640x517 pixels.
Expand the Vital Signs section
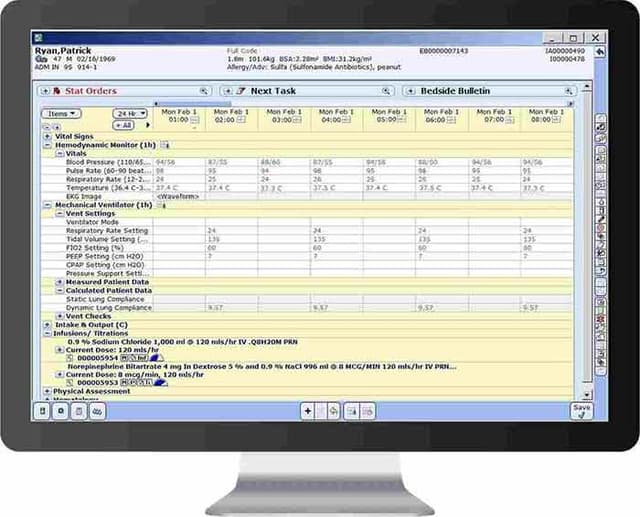click(47, 136)
